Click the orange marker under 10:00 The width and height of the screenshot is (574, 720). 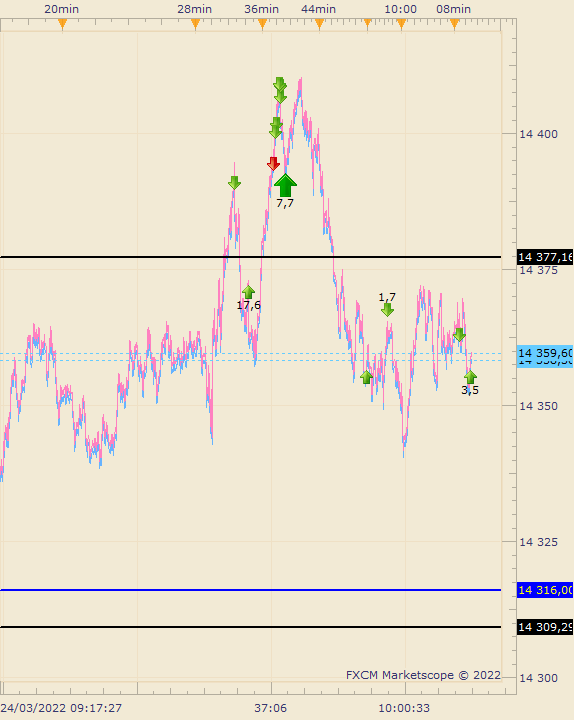pyautogui.click(x=401, y=25)
